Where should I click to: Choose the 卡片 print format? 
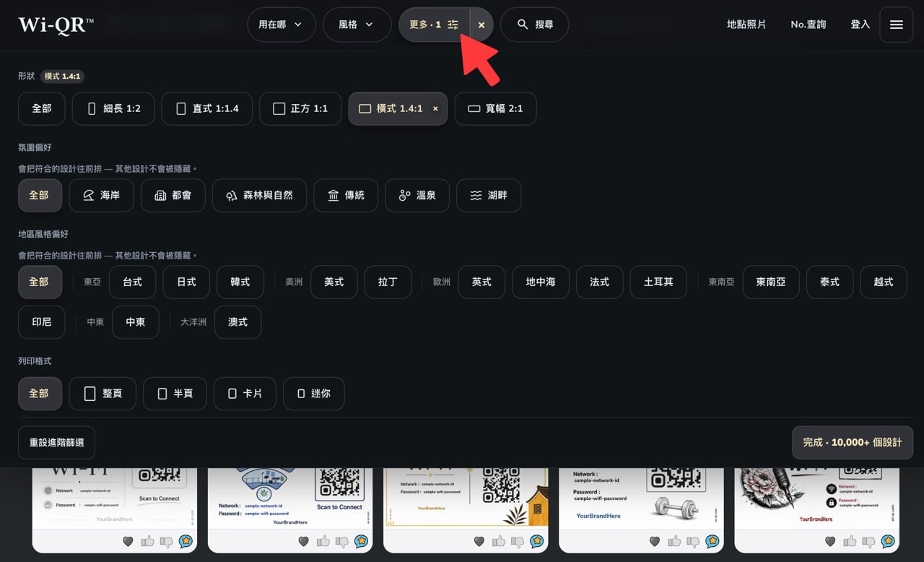tap(245, 394)
